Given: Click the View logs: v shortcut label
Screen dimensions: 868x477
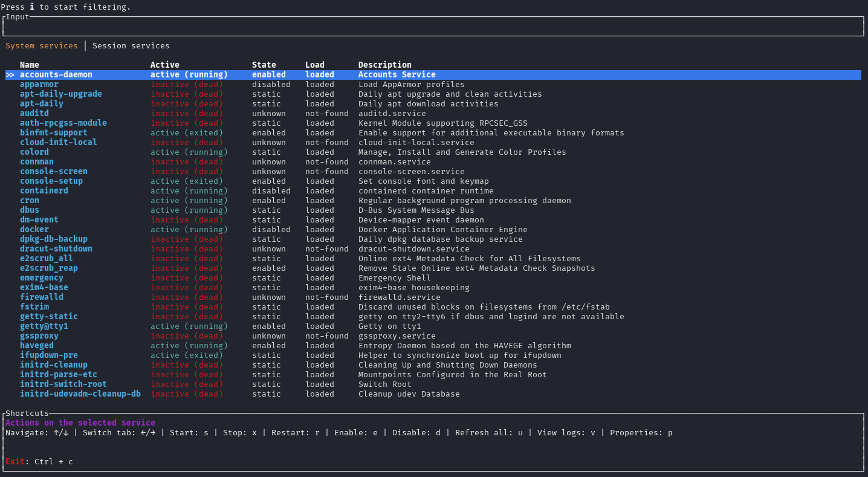Looking at the screenshot, I should click(x=565, y=432).
